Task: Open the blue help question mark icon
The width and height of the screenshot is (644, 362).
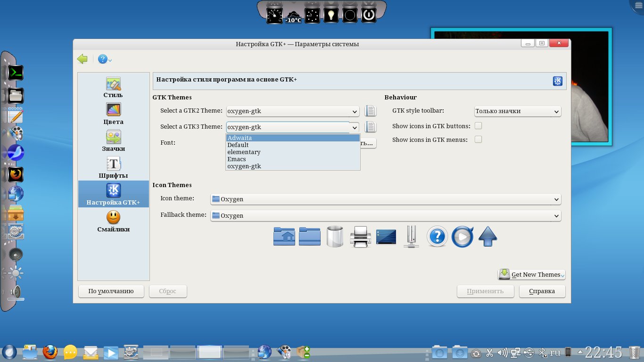Action: (103, 59)
